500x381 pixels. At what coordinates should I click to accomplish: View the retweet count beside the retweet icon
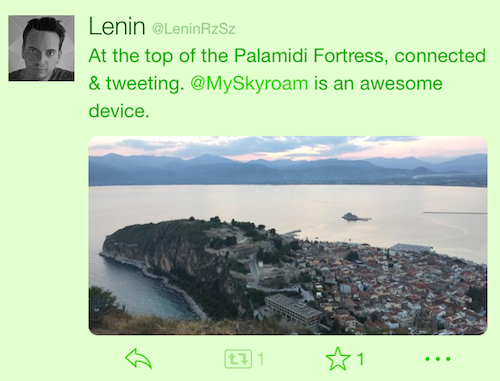coord(261,359)
